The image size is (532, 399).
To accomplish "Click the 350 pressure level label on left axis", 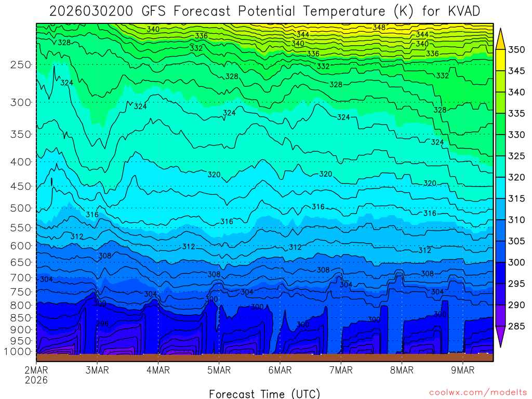I will click(21, 134).
